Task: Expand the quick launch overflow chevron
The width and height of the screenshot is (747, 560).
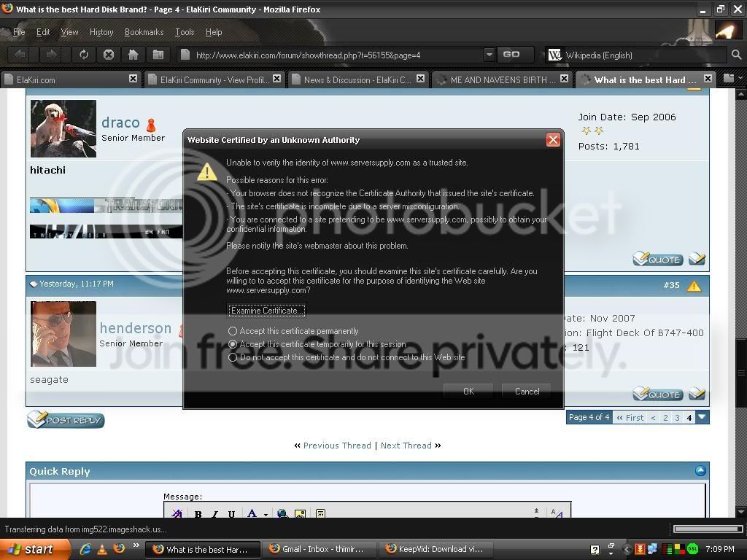Action: click(136, 545)
